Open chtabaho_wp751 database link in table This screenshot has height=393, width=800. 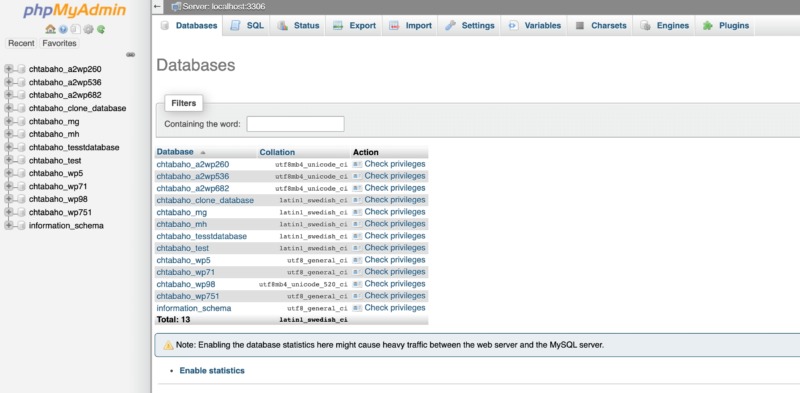tap(188, 296)
